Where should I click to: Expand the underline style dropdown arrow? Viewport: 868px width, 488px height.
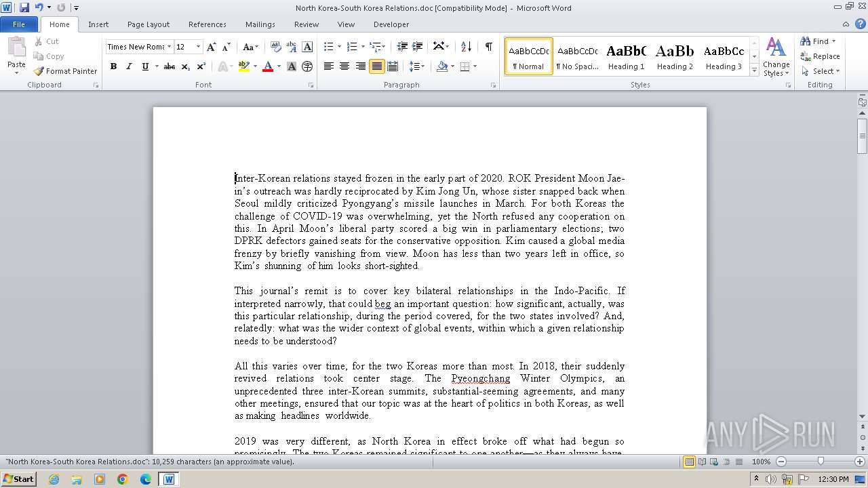pos(157,66)
